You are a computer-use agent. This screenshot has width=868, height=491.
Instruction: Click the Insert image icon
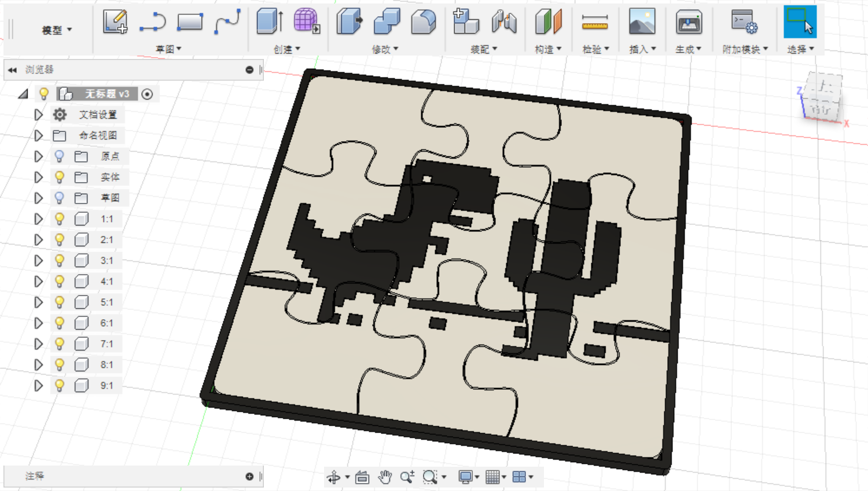tap(642, 21)
